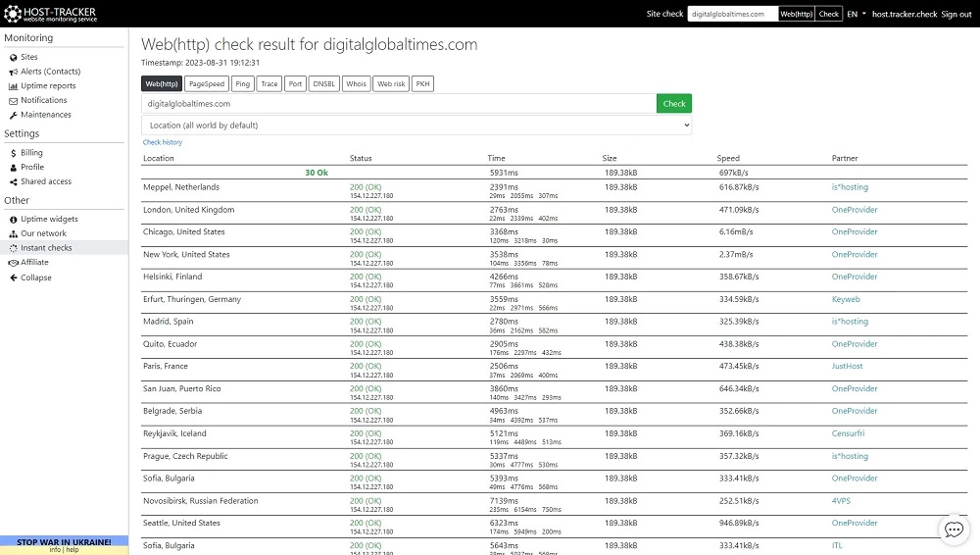Switch to the Web risk tab
This screenshot has height=555, width=980.
pos(391,84)
